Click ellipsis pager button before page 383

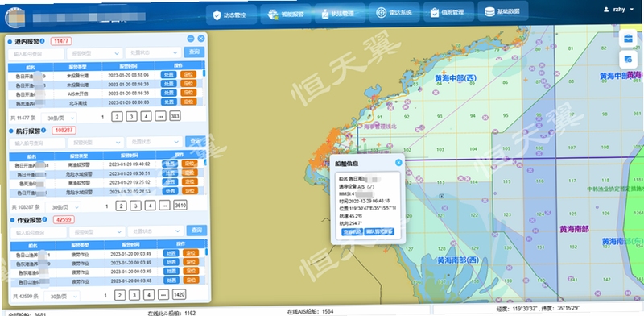pyautogui.click(x=160, y=116)
